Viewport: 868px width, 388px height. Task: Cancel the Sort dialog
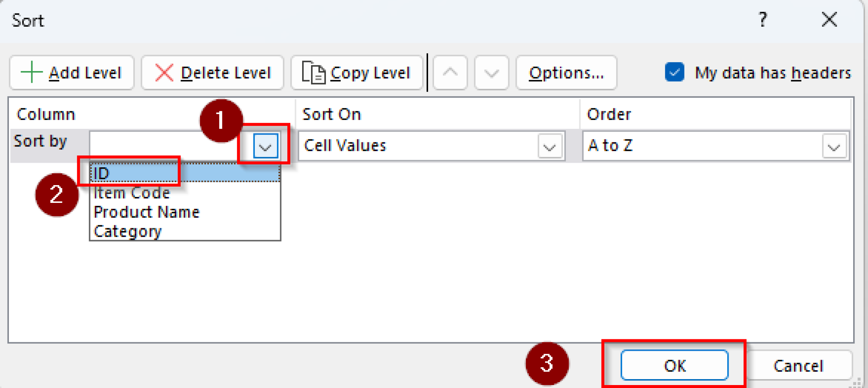point(798,365)
